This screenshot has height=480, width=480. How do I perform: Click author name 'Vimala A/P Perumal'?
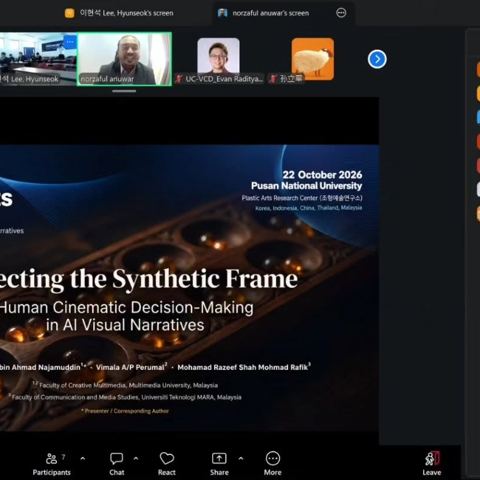(131, 367)
